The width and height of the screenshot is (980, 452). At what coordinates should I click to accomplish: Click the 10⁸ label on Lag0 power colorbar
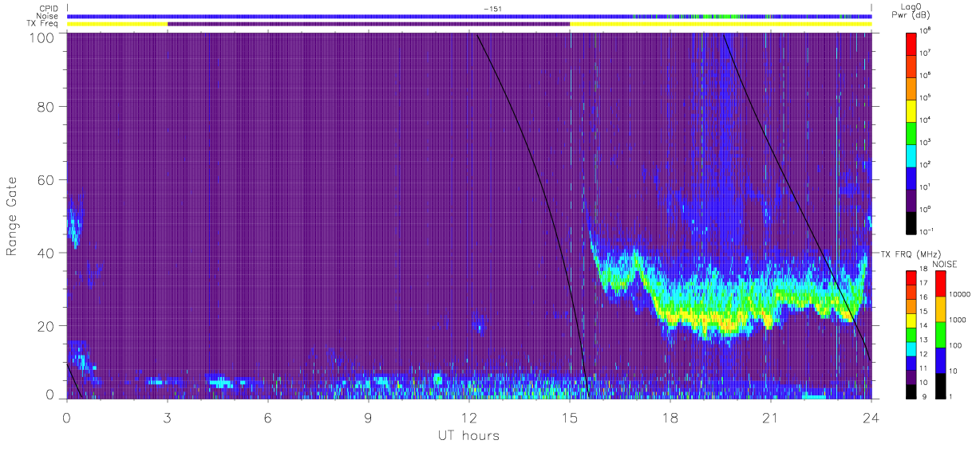(x=926, y=29)
